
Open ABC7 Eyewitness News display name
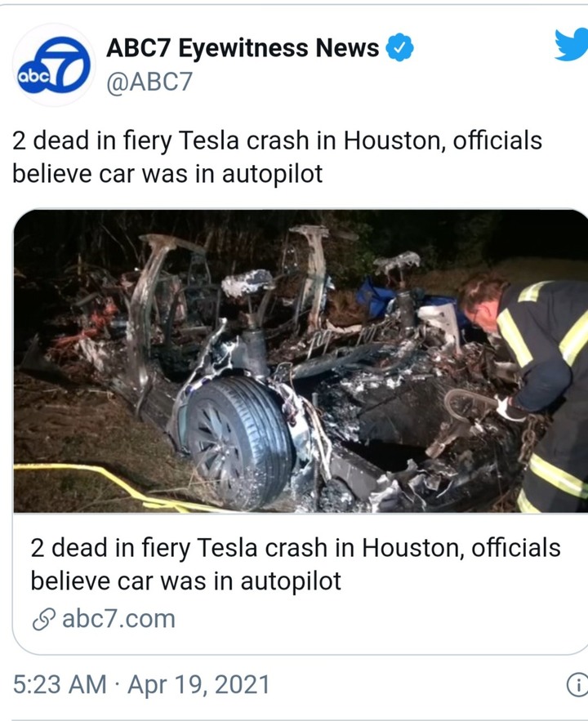(x=243, y=48)
